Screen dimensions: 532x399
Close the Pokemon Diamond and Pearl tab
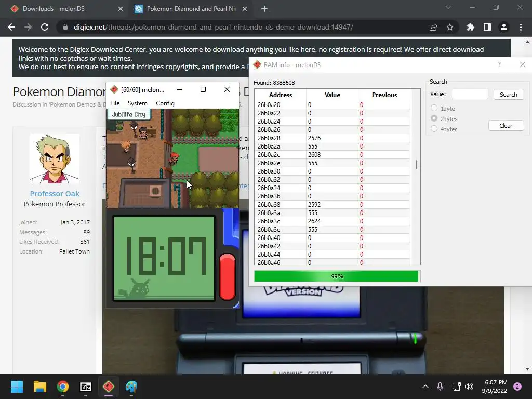[245, 9]
